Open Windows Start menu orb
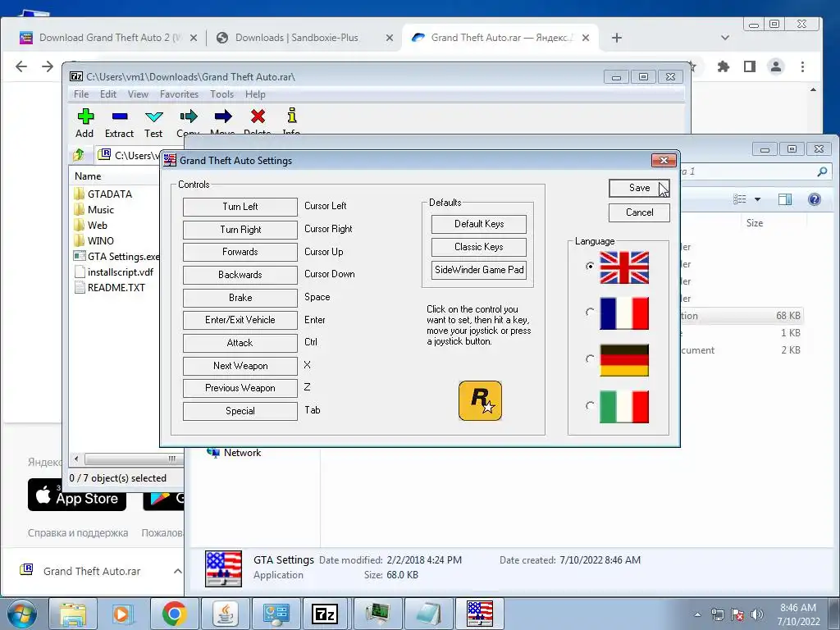Image resolution: width=840 pixels, height=630 pixels. (x=22, y=614)
